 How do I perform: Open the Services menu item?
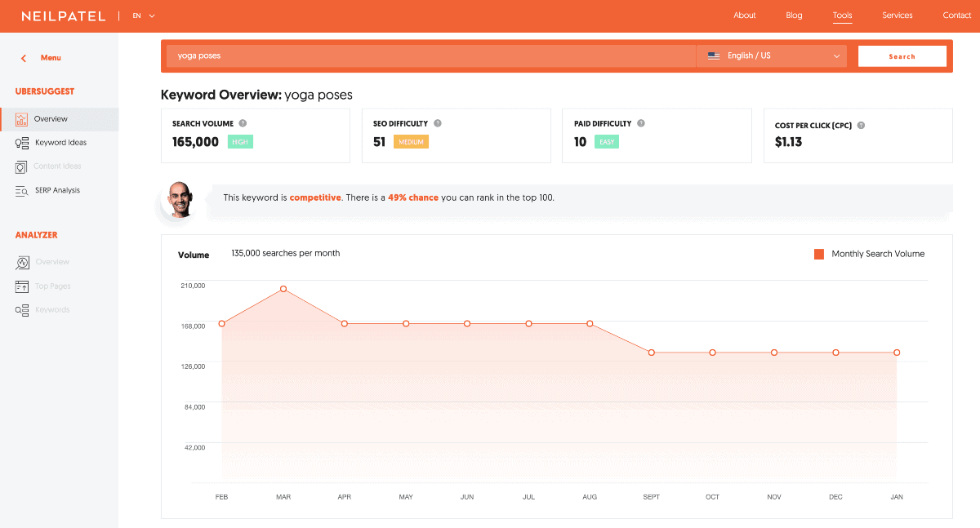897,15
